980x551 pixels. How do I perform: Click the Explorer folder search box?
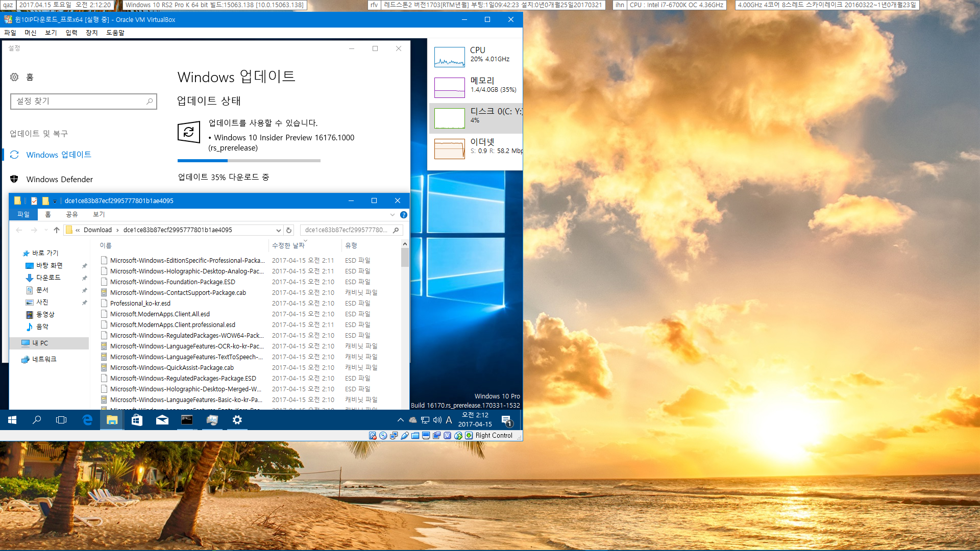point(351,230)
